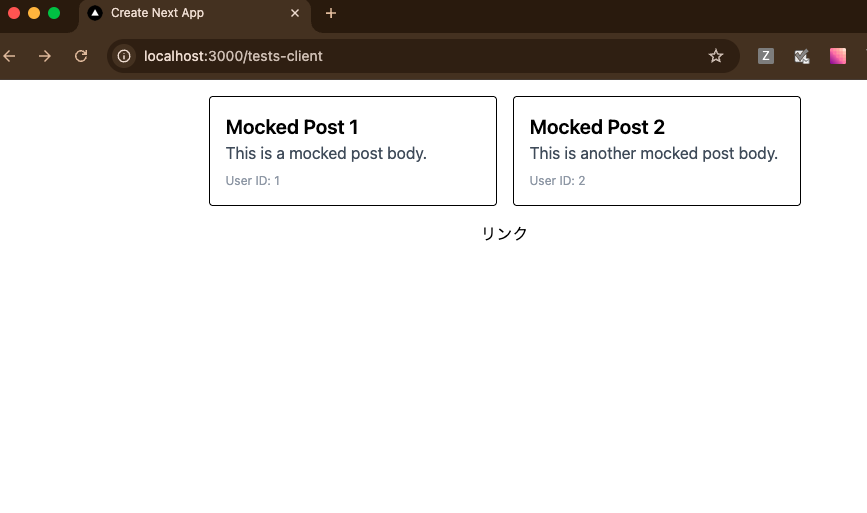The height and width of the screenshot is (513, 867).
Task: Open a new browser tab
Action: 331,13
